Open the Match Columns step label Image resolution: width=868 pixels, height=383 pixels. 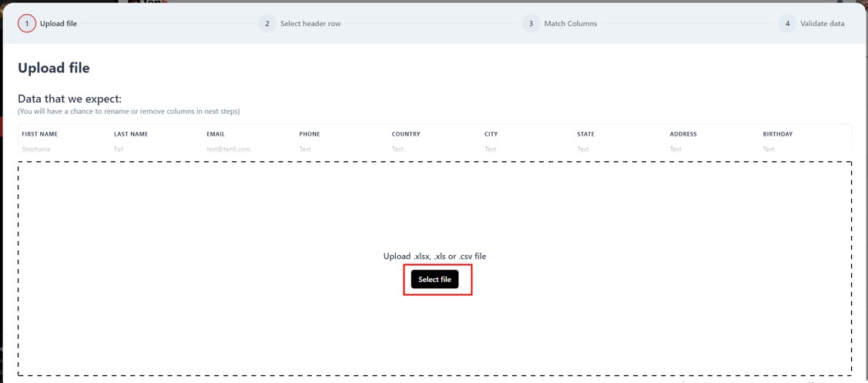pyautogui.click(x=570, y=24)
